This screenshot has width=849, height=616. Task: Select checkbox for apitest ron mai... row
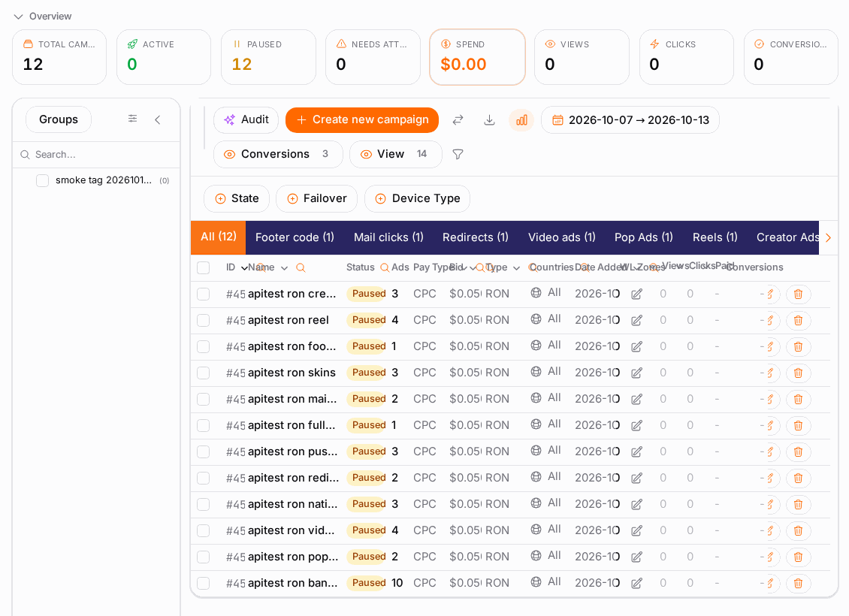(x=203, y=400)
